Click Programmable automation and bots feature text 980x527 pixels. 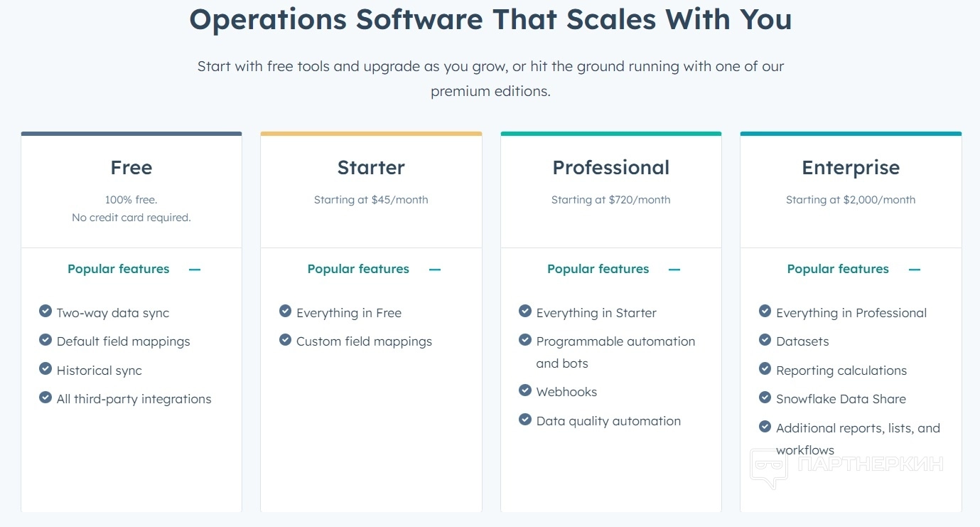point(615,352)
